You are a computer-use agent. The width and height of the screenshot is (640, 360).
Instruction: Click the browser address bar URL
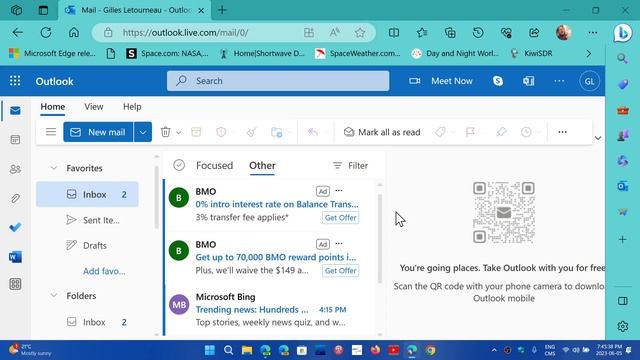(x=185, y=33)
